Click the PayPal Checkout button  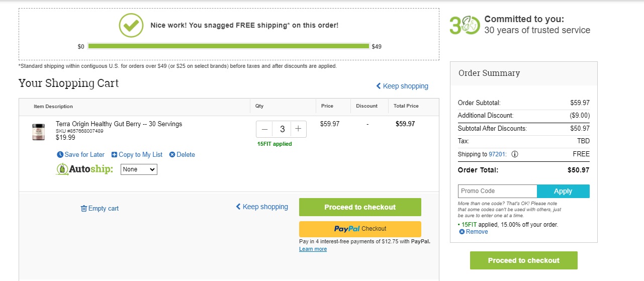(x=360, y=229)
